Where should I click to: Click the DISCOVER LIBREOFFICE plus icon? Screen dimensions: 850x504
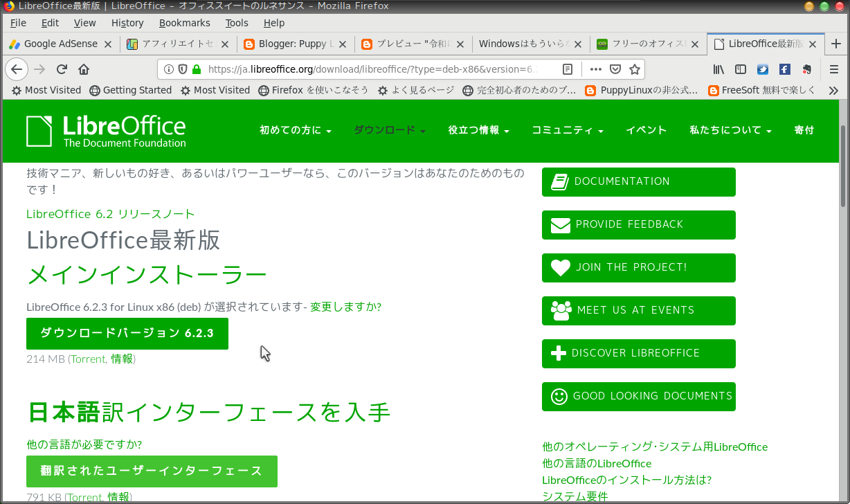point(559,354)
